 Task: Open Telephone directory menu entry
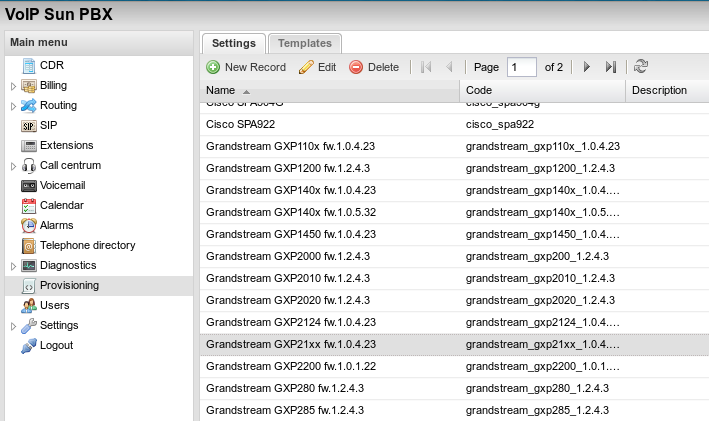(x=88, y=246)
